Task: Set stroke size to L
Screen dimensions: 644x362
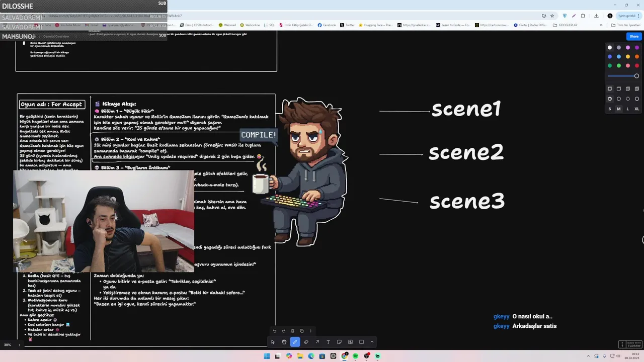Action: (628, 109)
